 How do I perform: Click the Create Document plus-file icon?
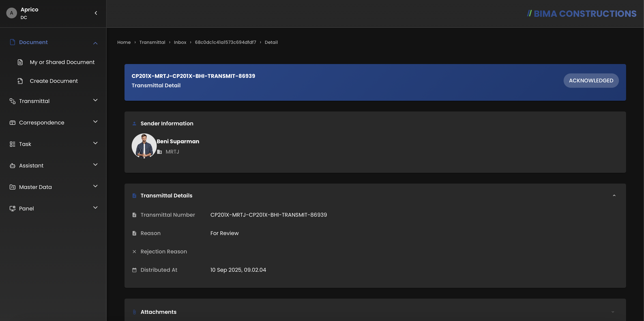(x=20, y=81)
